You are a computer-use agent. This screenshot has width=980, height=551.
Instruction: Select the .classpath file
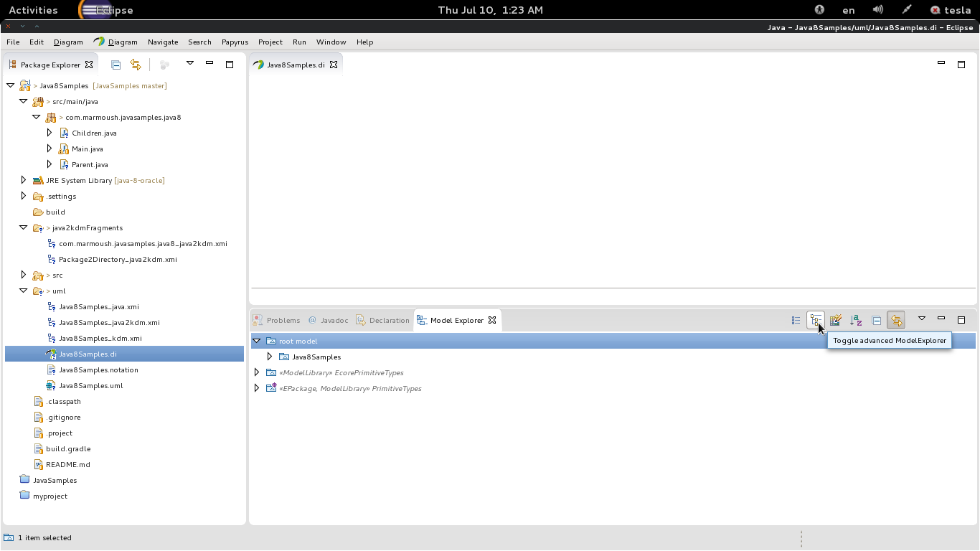point(63,401)
